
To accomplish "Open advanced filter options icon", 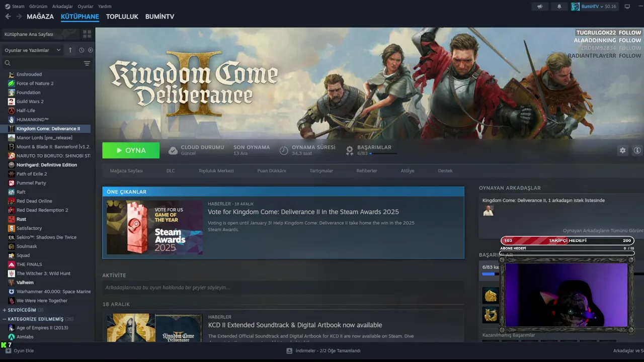I will [87, 63].
